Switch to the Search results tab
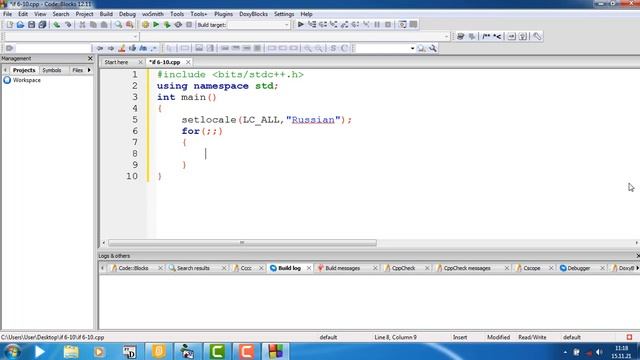 coord(193,268)
